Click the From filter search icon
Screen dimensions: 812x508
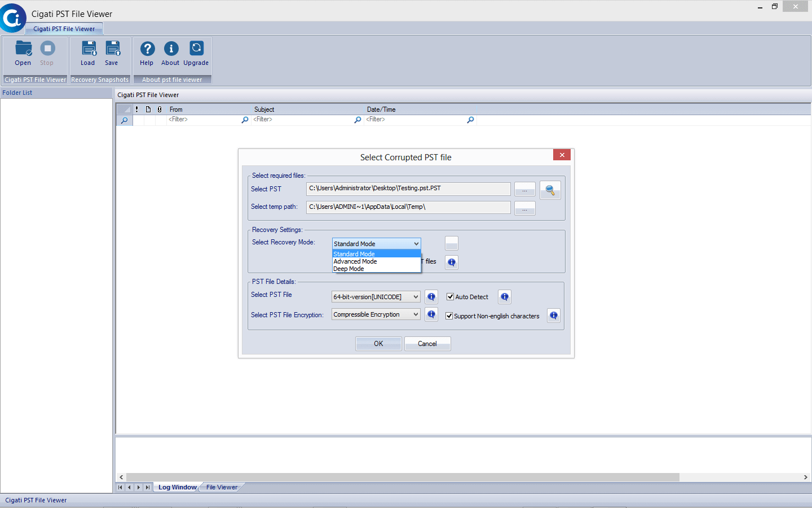tap(245, 120)
